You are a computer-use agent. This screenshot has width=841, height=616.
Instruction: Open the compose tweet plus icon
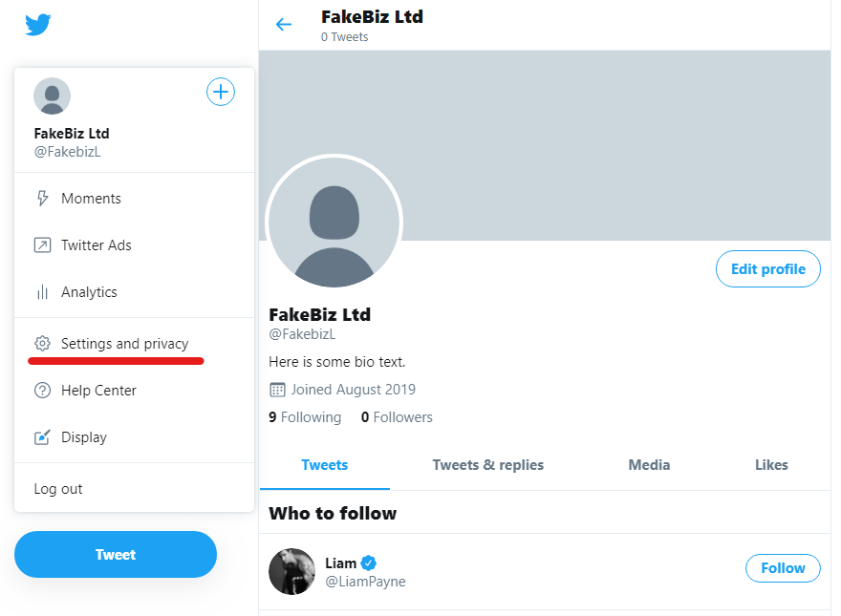coord(221,92)
